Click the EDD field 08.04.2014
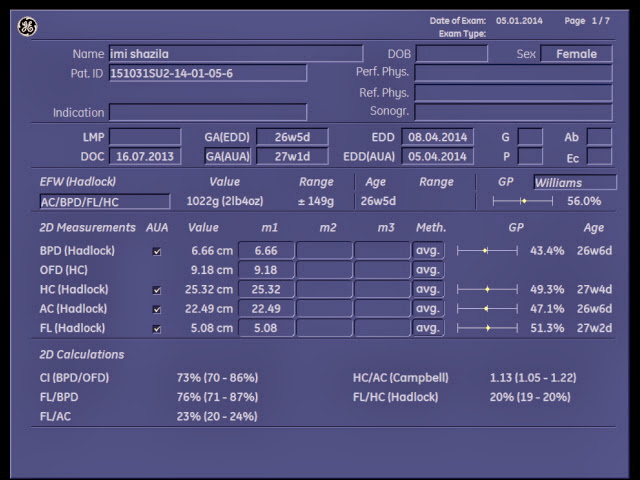The width and height of the screenshot is (640, 480). click(438, 137)
